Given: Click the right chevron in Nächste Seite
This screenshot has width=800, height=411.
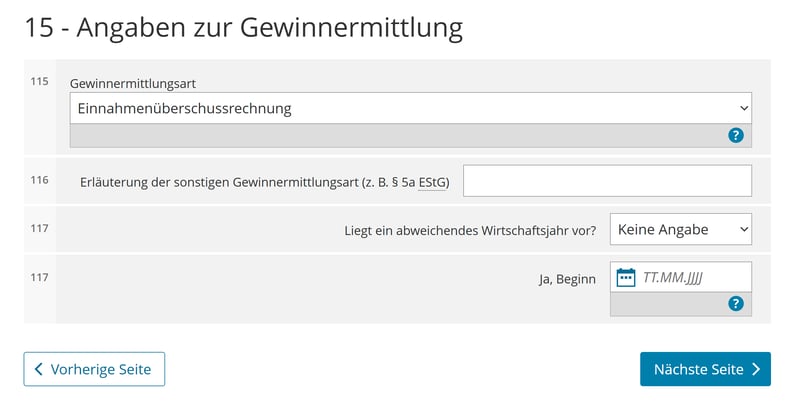Looking at the screenshot, I should [756, 369].
